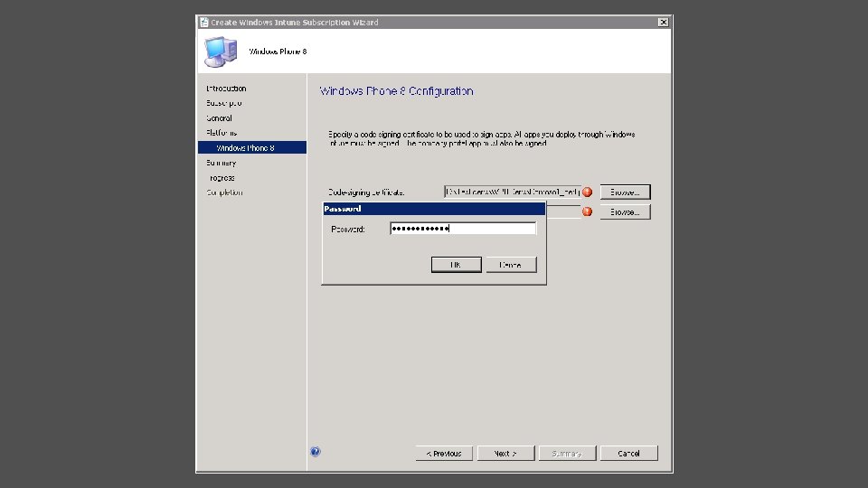868x488 pixels.
Task: Click the Windows Phone 8 Configuration heading
Action: (x=396, y=90)
